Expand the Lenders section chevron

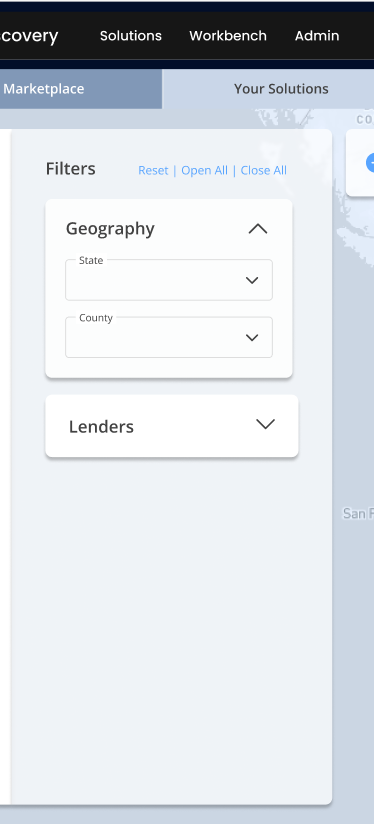click(x=265, y=424)
